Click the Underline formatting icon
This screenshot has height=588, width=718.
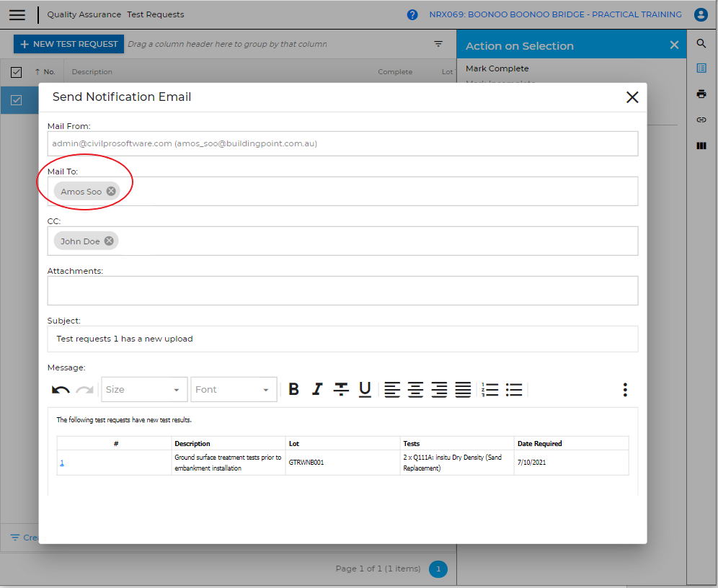tap(365, 390)
